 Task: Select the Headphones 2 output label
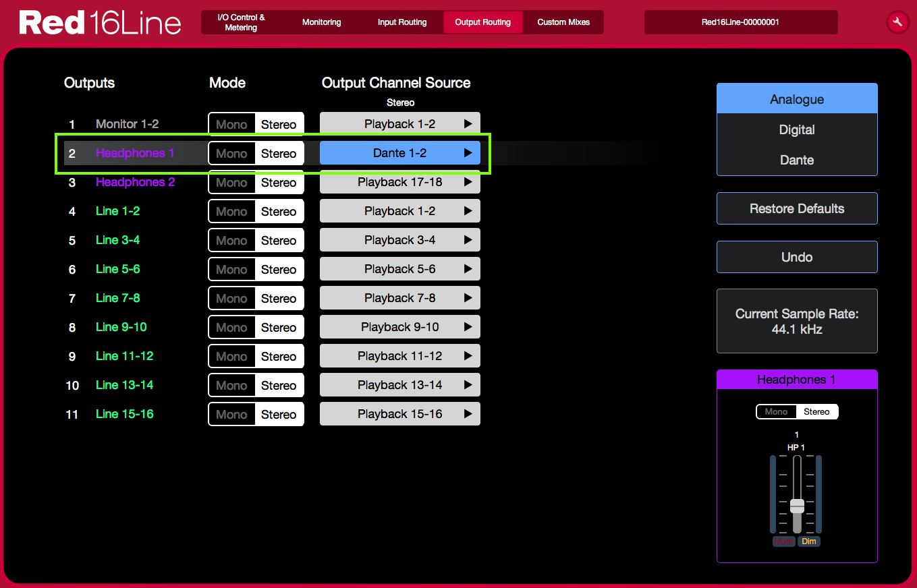click(136, 182)
